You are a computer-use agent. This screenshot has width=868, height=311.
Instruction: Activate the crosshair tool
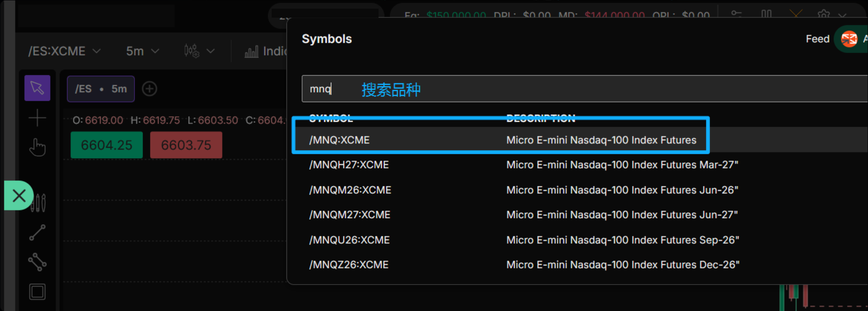(37, 118)
